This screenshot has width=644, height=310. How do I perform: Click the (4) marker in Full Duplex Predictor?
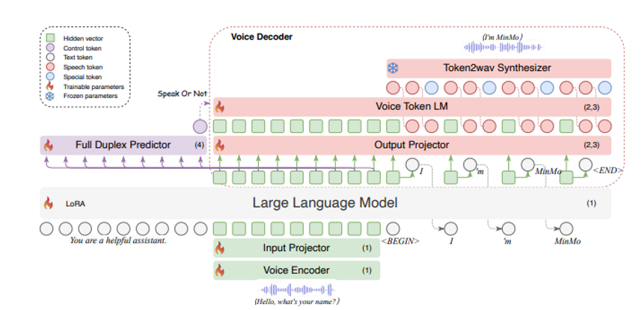(199, 145)
